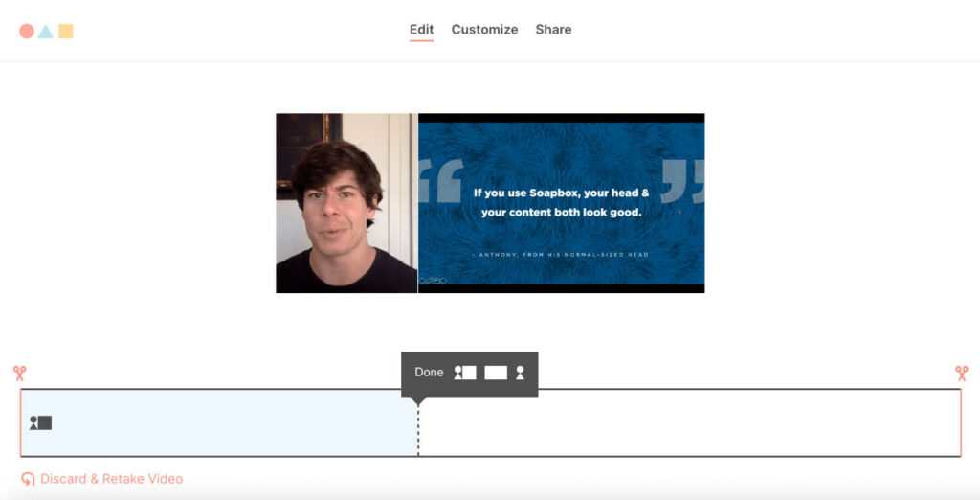Click the blue Soapbox quote slide
Image resolution: width=980 pixels, height=500 pixels.
click(561, 203)
